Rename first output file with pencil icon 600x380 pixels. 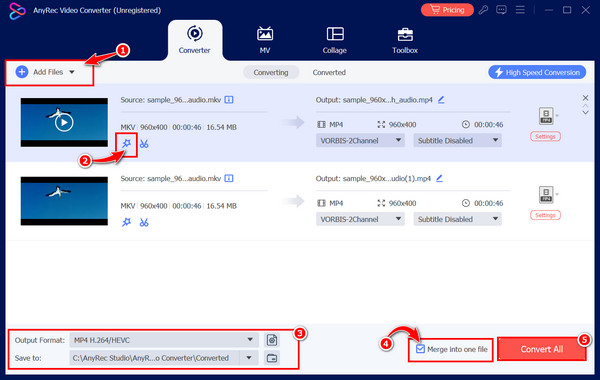441,100
